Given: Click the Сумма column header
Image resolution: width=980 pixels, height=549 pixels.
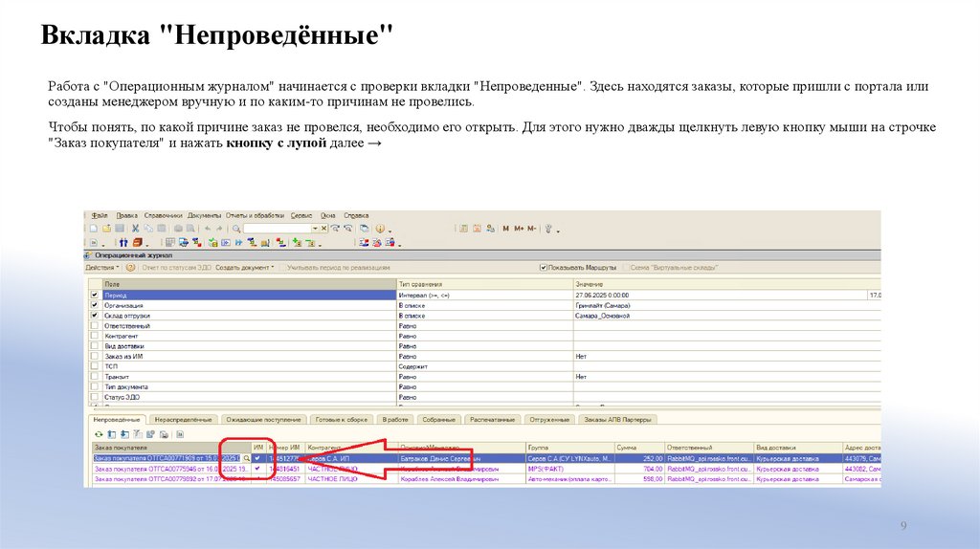Looking at the screenshot, I should (638, 448).
